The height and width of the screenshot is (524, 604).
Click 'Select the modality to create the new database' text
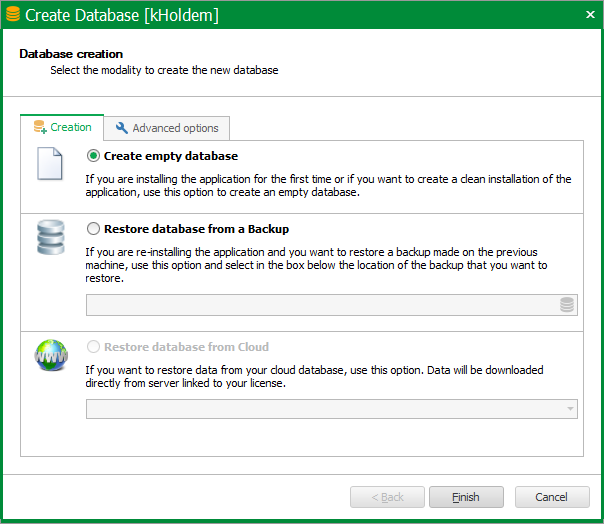(164, 70)
